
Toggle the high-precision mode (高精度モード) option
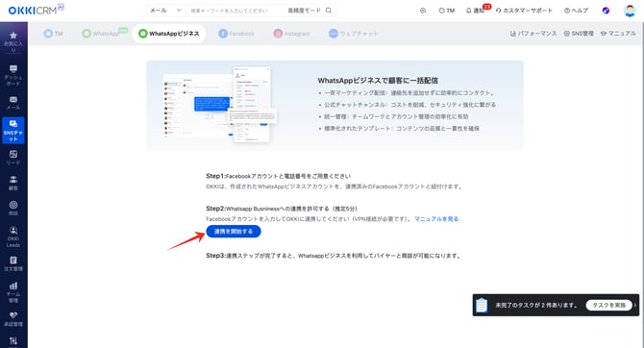(304, 11)
